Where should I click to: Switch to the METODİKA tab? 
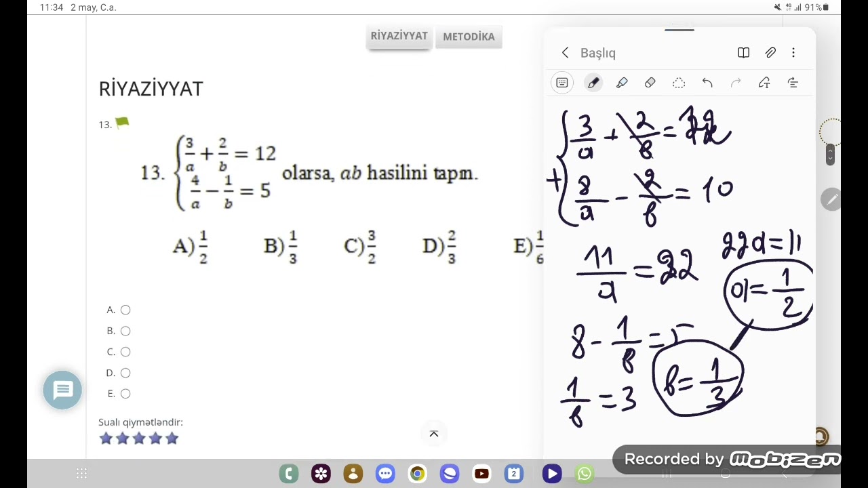tap(469, 37)
